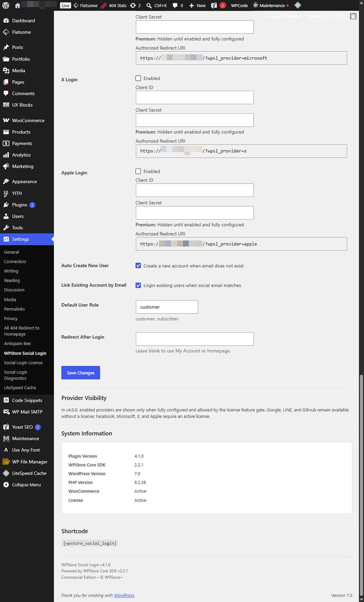The width and height of the screenshot is (364, 602).
Task: Click the Apple Authorized Redirect URI field
Action: point(241,244)
